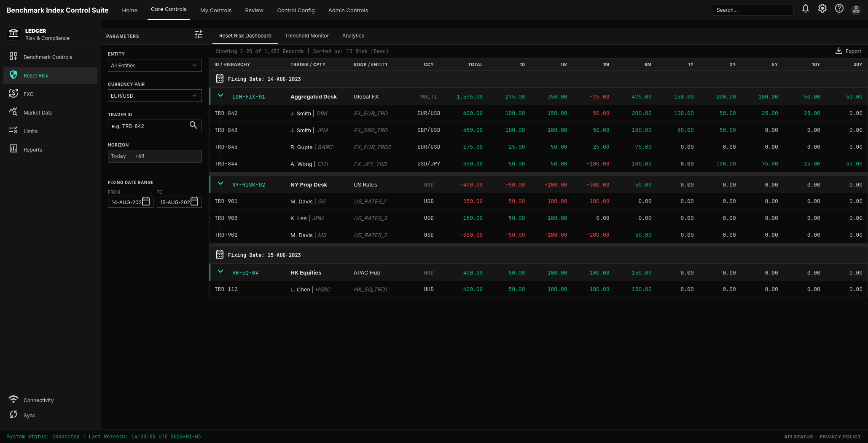Image resolution: width=868 pixels, height=443 pixels.
Task: Select row TRD-843
Action: (538, 130)
